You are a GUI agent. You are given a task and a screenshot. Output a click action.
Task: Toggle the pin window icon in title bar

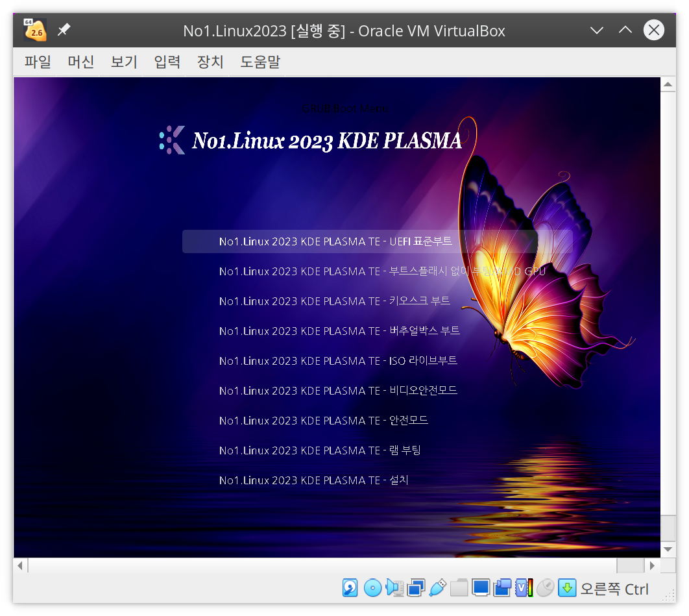[x=64, y=30]
